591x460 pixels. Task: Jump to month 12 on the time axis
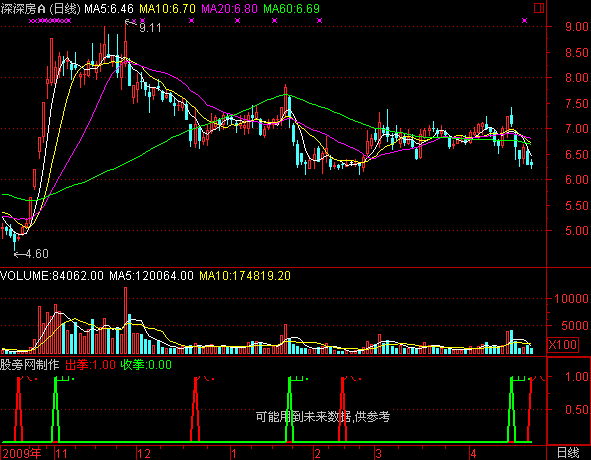(144, 454)
